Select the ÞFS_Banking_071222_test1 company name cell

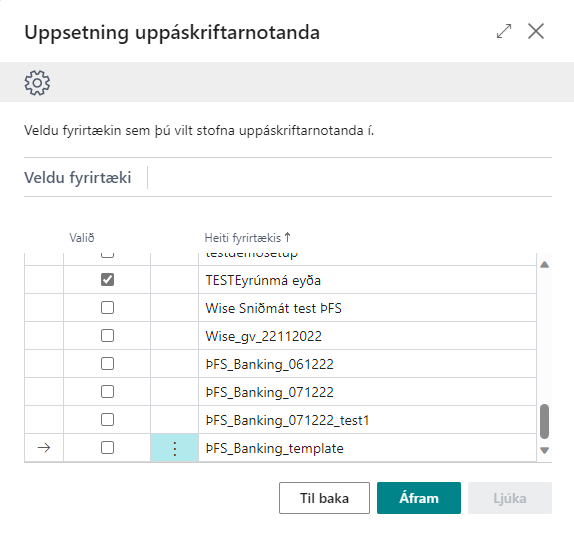pyautogui.click(x=367, y=420)
